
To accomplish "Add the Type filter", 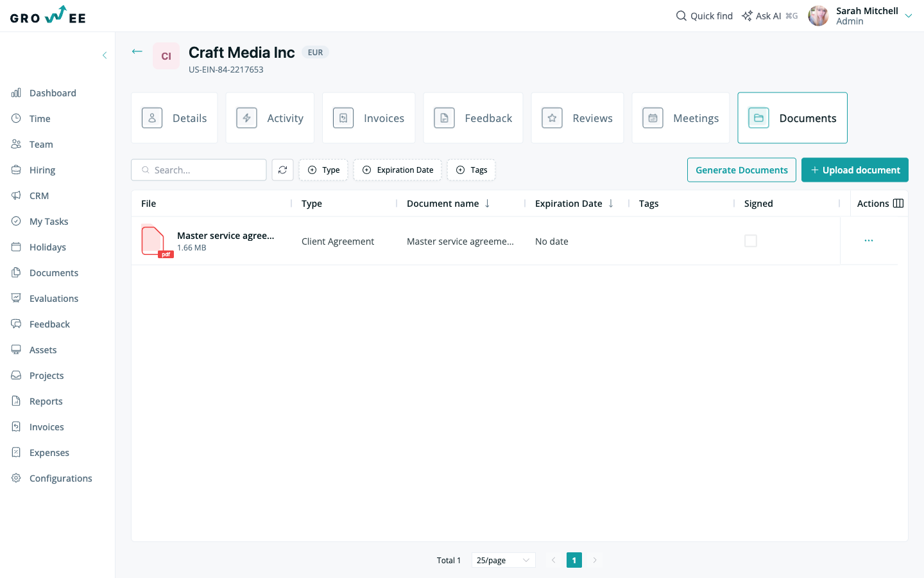I will point(323,170).
